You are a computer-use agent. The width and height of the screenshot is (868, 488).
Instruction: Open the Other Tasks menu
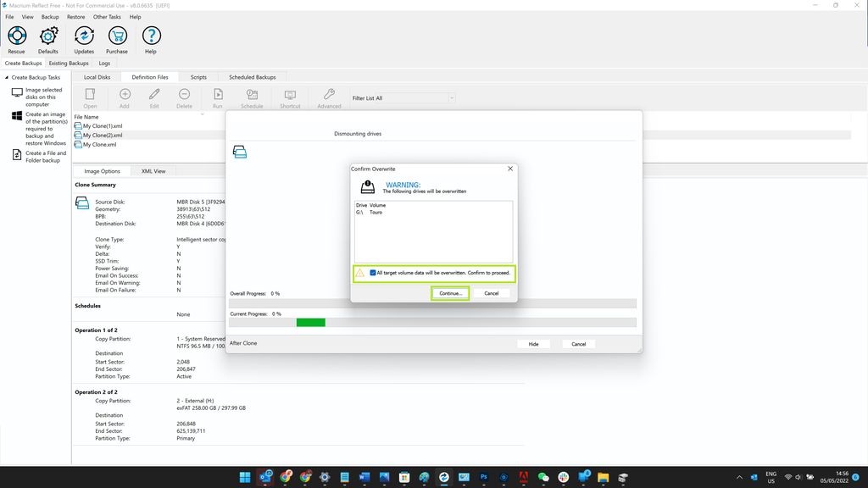point(107,16)
